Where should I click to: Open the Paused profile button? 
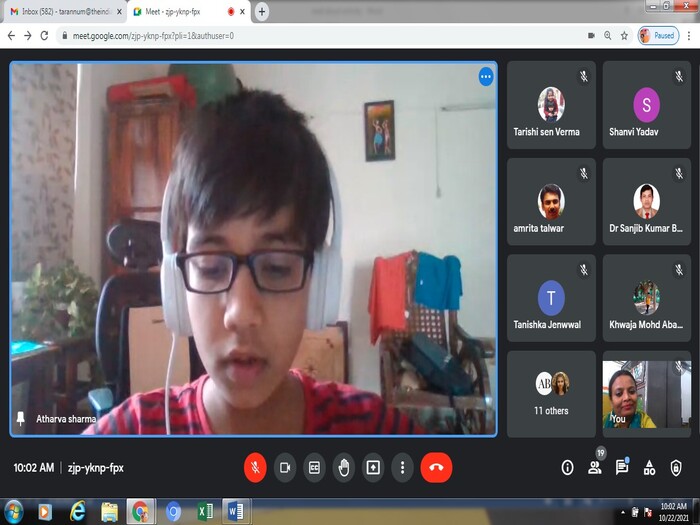click(658, 36)
